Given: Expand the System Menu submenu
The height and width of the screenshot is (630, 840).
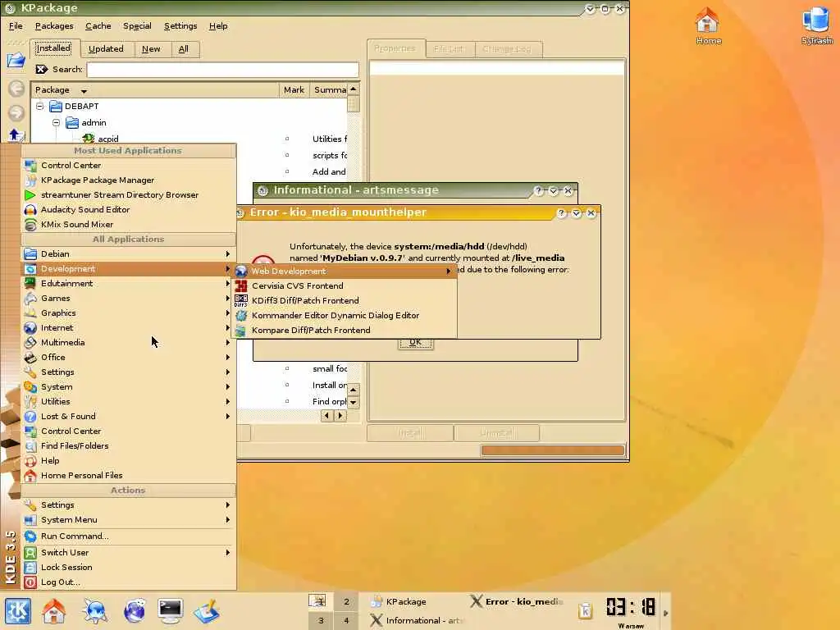Looking at the screenshot, I should click(129, 519).
